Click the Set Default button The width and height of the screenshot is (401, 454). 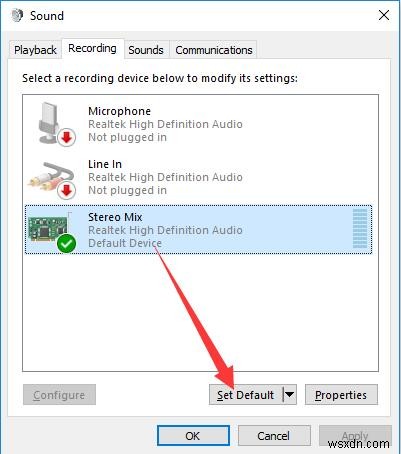[246, 395]
